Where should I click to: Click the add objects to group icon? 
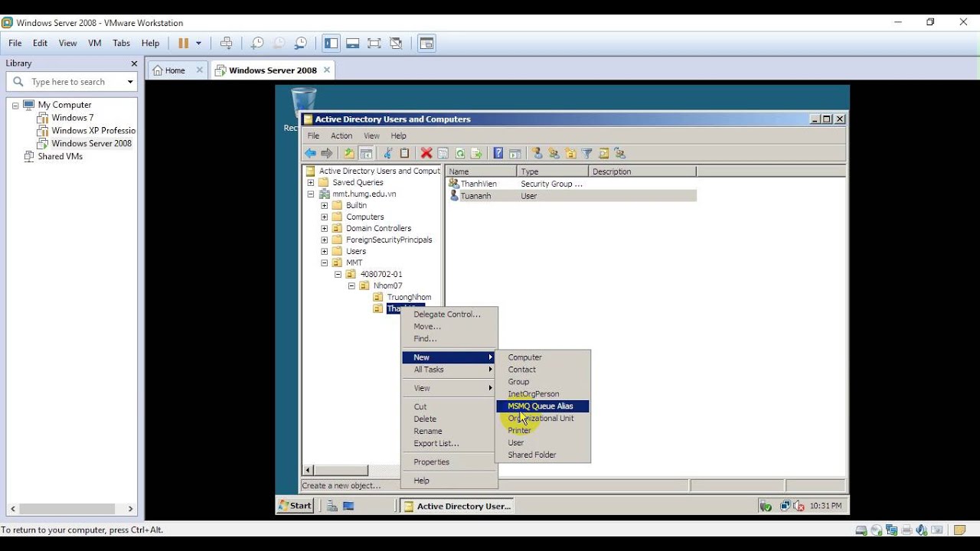click(620, 153)
